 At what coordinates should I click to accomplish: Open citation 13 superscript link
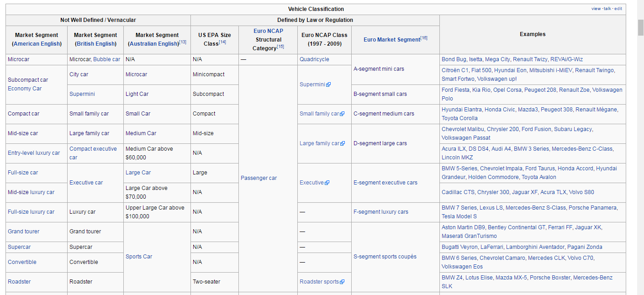click(183, 42)
